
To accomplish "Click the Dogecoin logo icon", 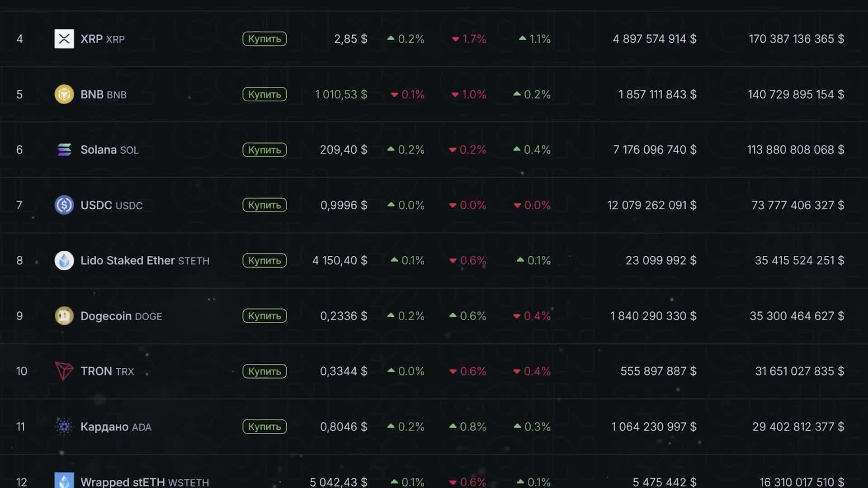I will 64,316.
